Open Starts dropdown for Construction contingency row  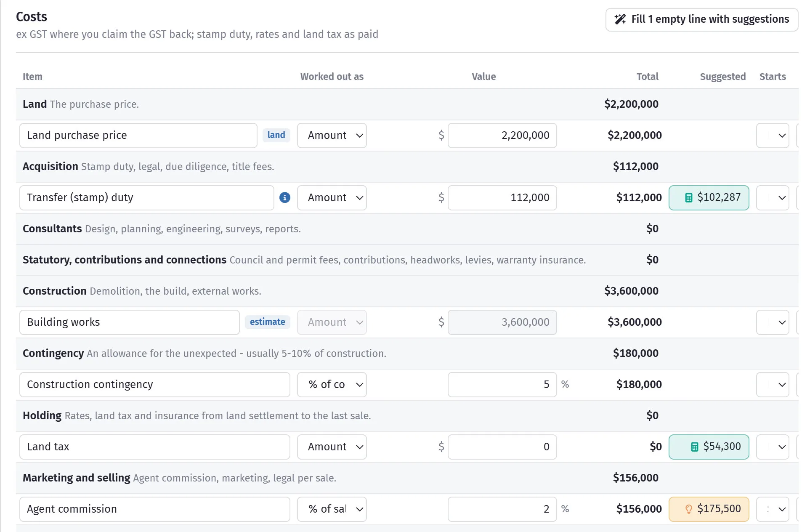coord(772,384)
